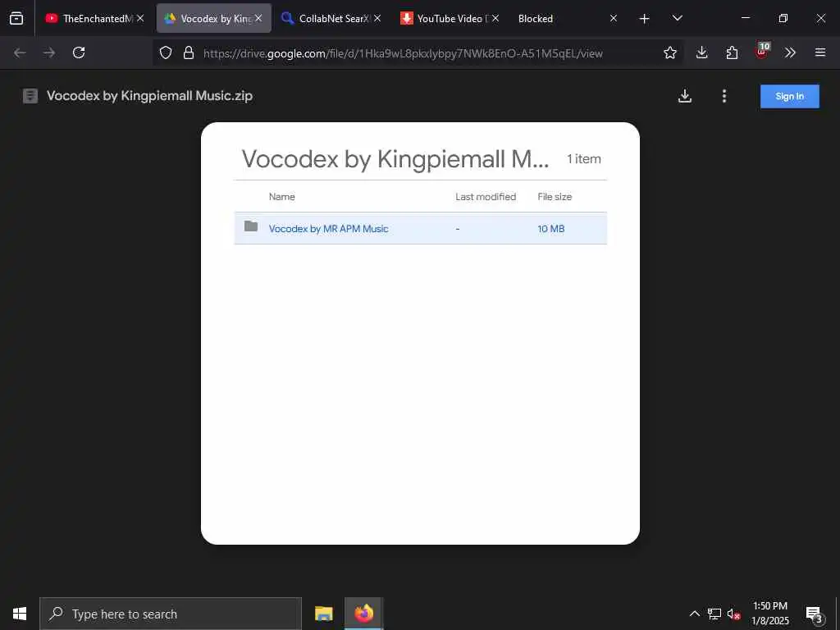Go back to previous page
This screenshot has height=630, width=840.
(20, 52)
